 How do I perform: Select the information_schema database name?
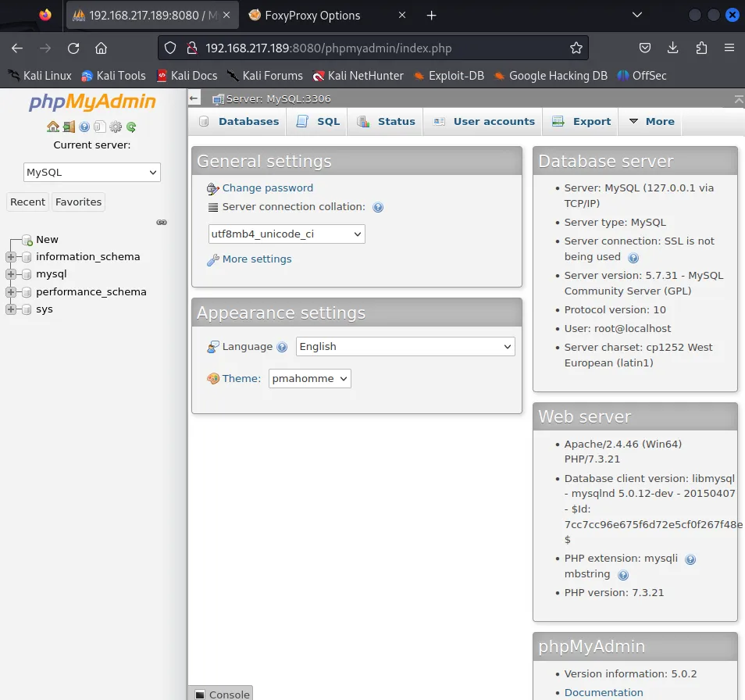[x=88, y=257]
